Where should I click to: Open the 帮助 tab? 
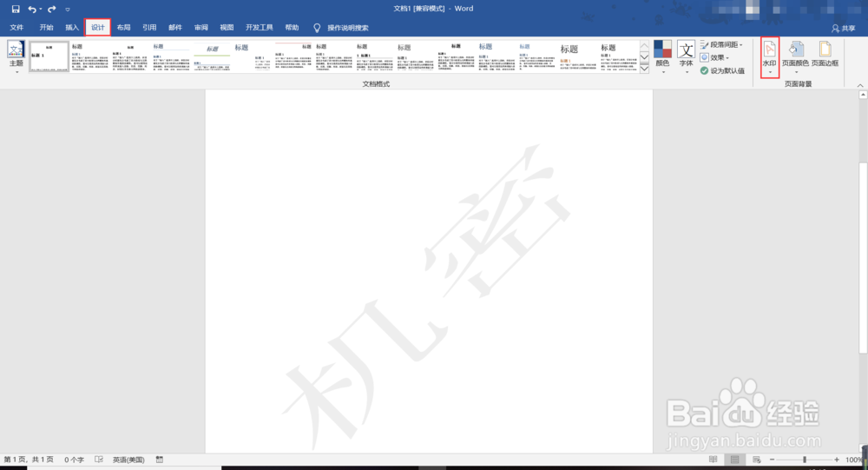click(x=292, y=27)
